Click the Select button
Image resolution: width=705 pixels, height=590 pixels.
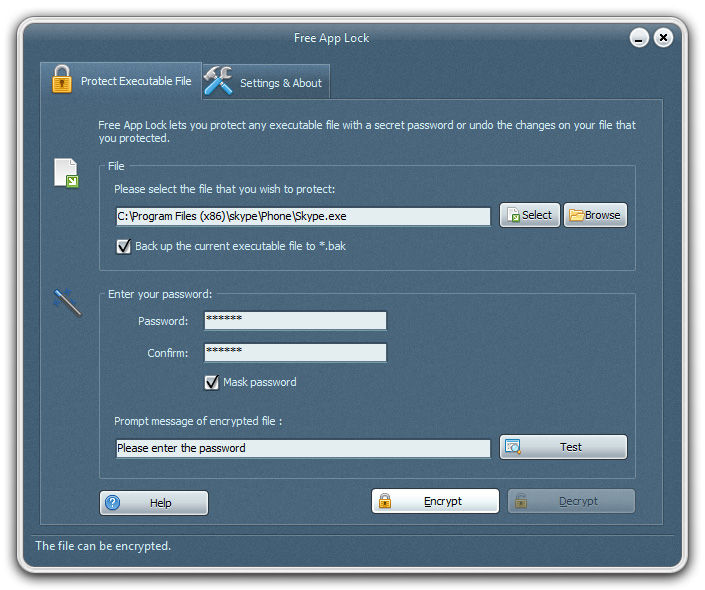click(x=530, y=215)
